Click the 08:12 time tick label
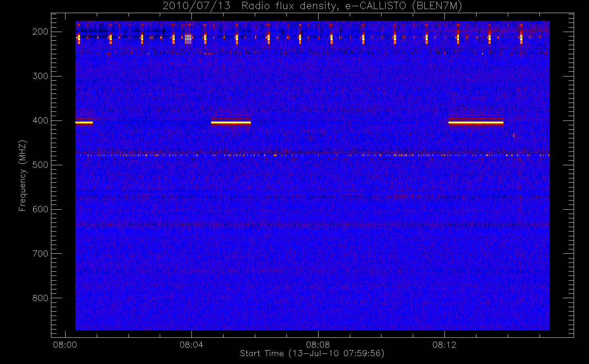Viewport: 589px width, 364px height. [444, 345]
